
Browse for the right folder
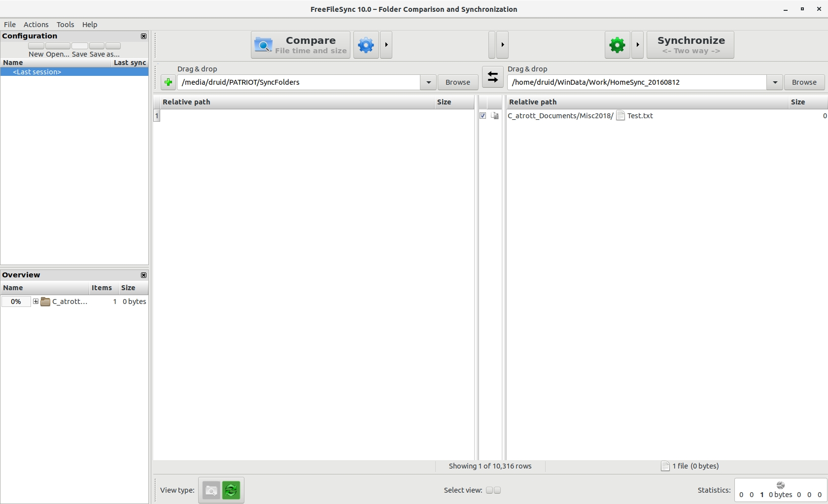(804, 82)
